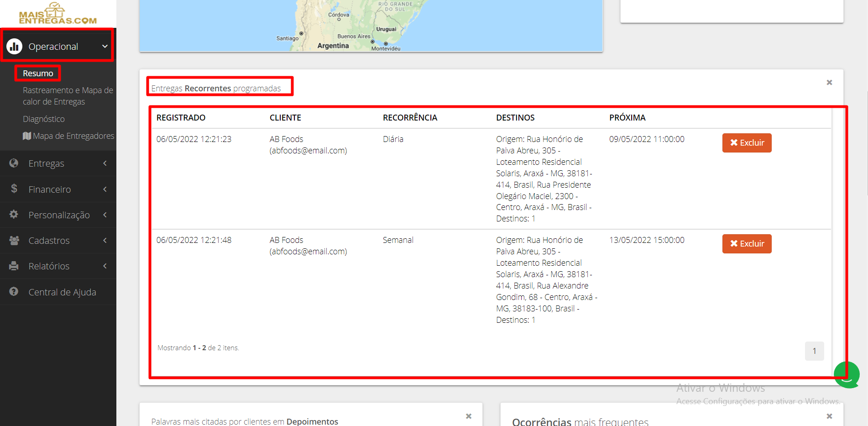Click the Buenos Aires label on the map

(x=354, y=37)
